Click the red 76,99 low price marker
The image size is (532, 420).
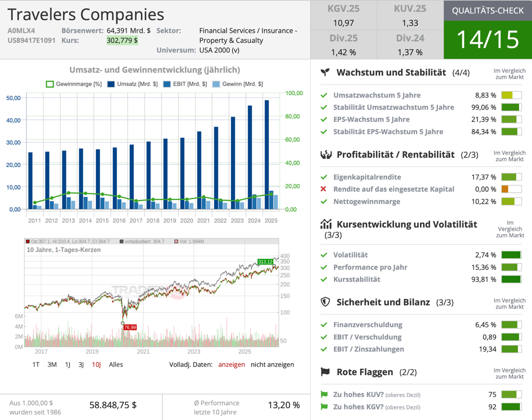130,327
